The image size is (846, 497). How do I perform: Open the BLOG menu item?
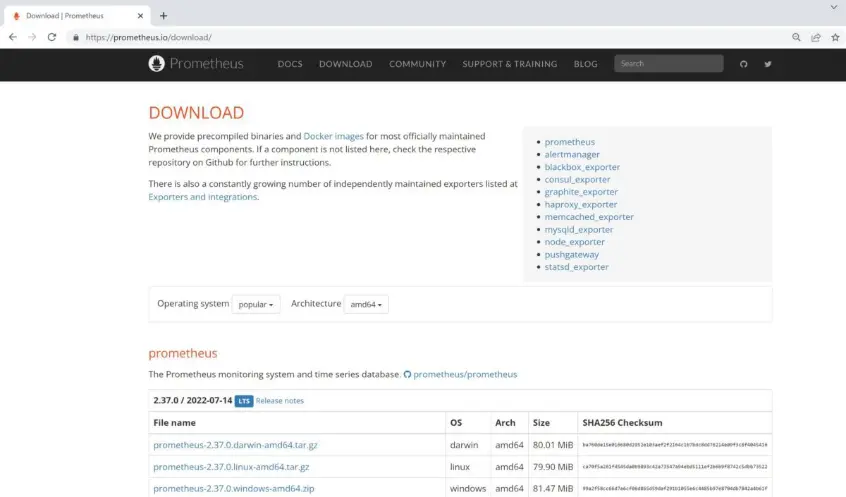(x=585, y=64)
